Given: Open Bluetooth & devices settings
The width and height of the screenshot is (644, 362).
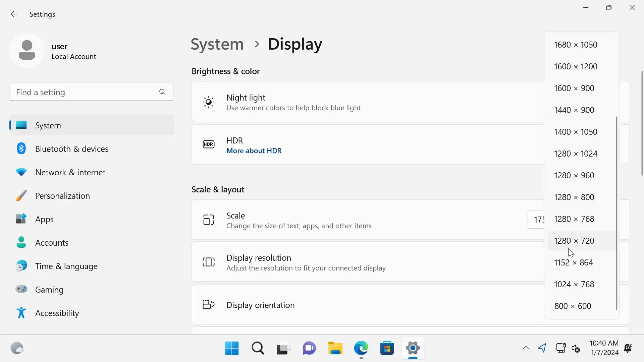Looking at the screenshot, I should (x=71, y=149).
